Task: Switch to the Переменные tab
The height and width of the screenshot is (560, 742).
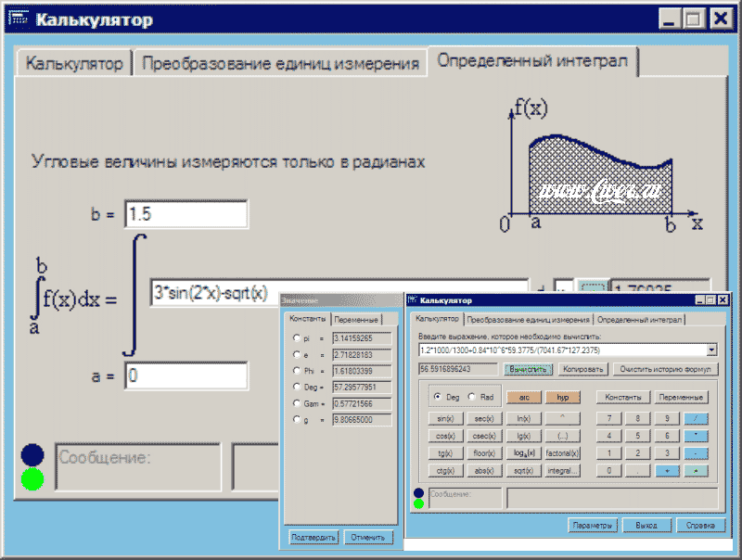Action: (356, 320)
